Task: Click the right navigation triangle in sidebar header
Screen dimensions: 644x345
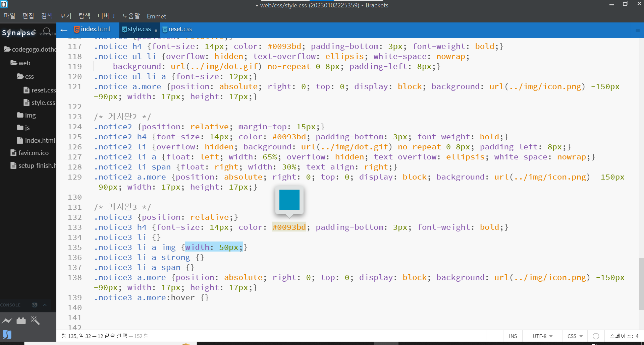Action: click(x=22, y=31)
